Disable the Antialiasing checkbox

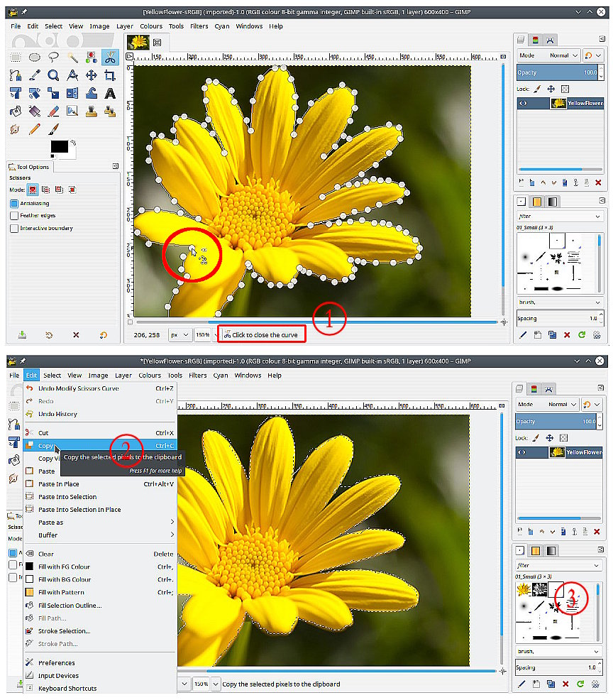click(14, 203)
